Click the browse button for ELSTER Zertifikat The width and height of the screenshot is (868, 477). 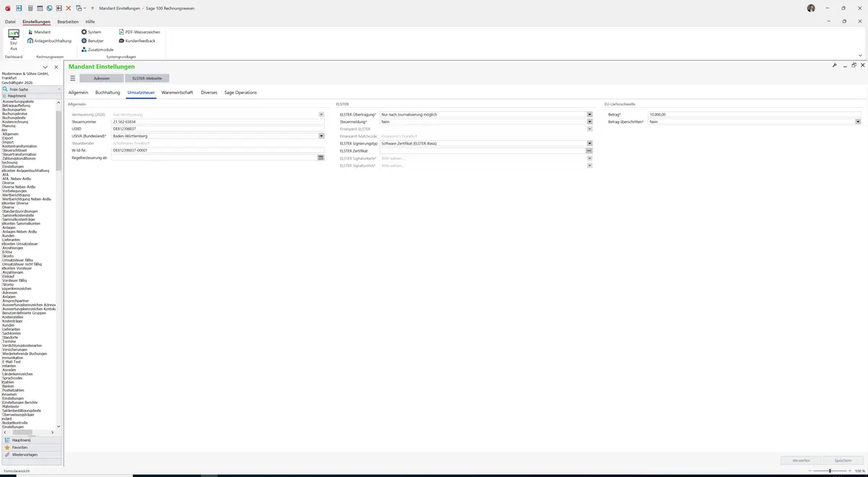(x=590, y=150)
